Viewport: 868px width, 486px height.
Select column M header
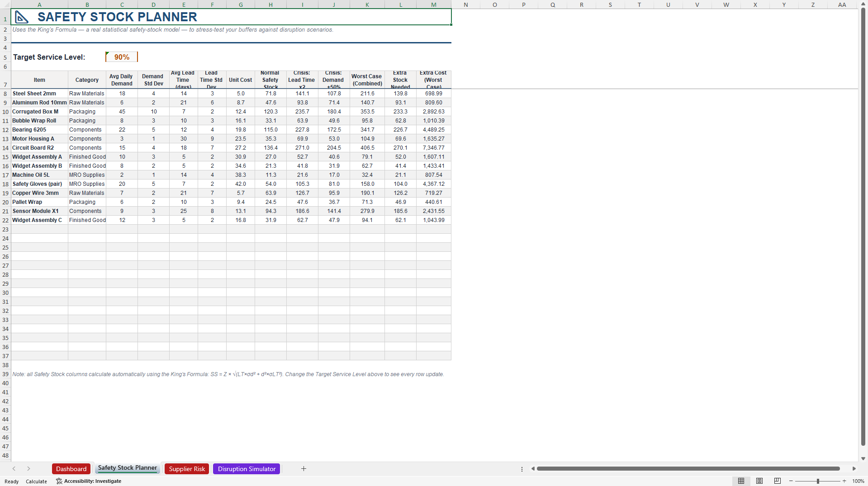point(433,5)
